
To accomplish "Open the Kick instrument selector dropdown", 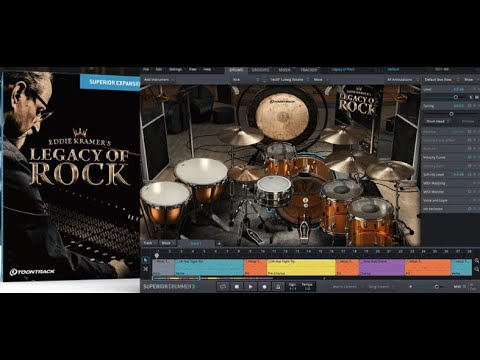I will (246, 80).
